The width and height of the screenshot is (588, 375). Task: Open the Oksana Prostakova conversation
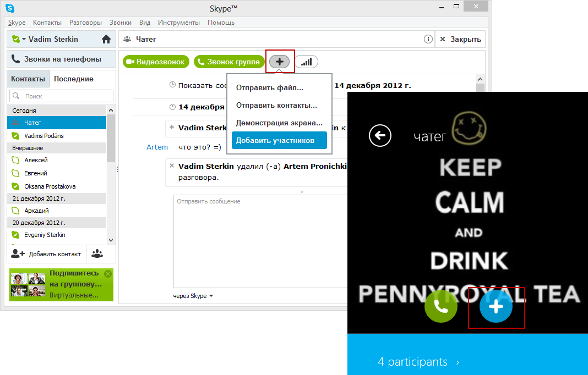click(57, 186)
